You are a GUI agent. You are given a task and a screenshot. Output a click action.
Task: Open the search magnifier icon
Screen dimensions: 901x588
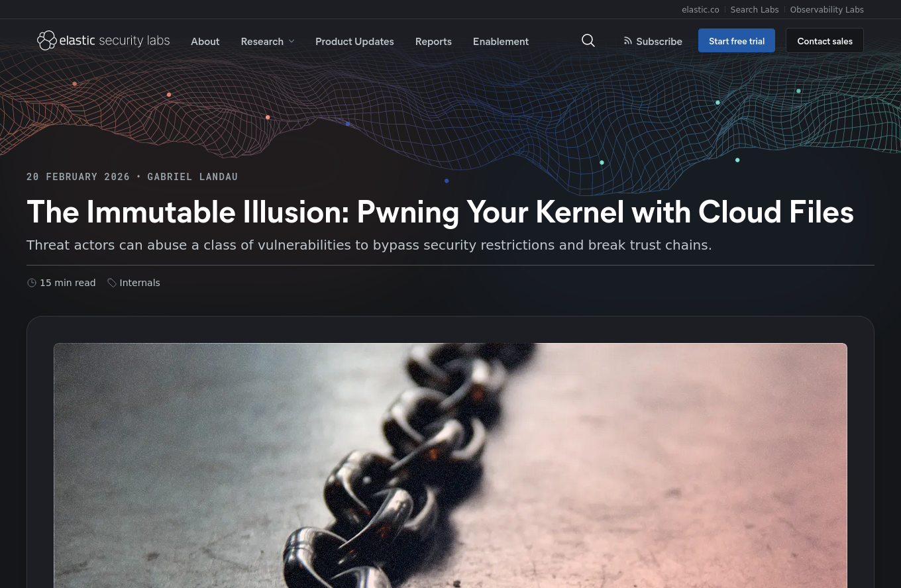pyautogui.click(x=588, y=40)
